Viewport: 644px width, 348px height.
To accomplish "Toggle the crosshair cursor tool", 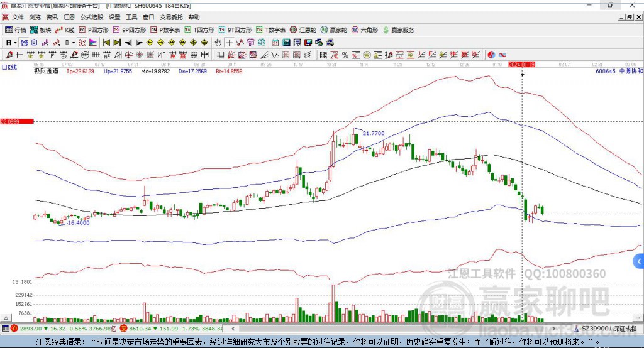I will tap(229, 43).
